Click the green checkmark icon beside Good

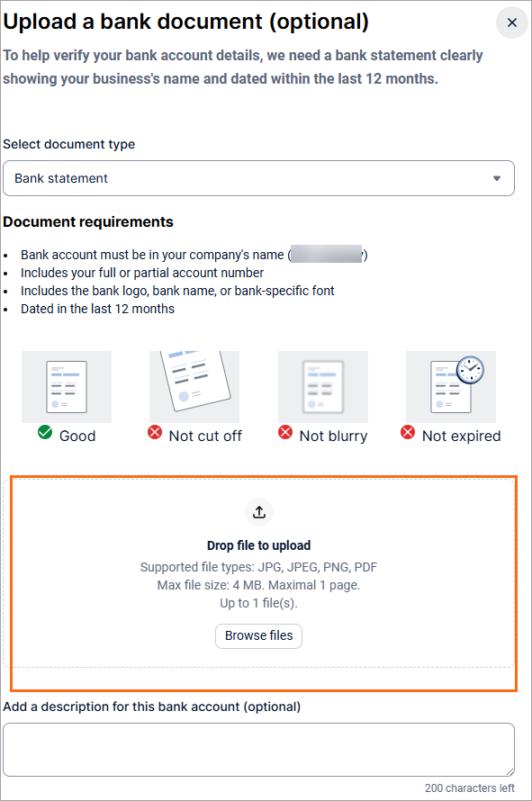coord(45,433)
